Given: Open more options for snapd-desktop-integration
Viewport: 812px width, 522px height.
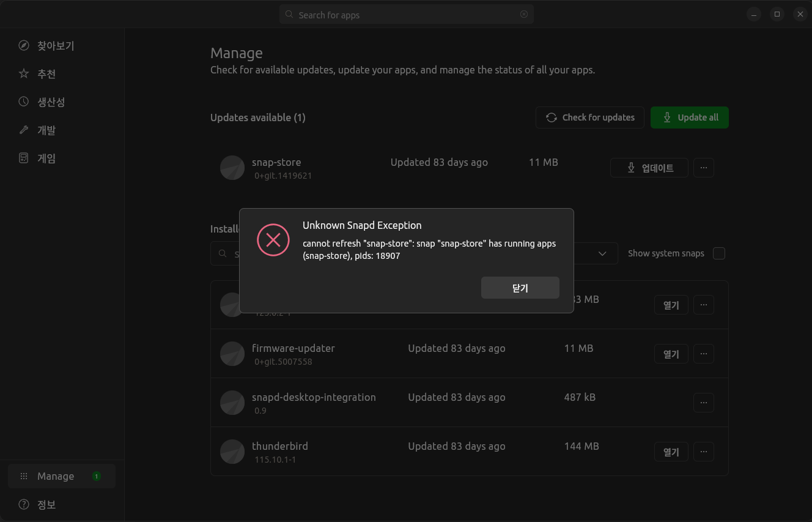Looking at the screenshot, I should point(704,403).
